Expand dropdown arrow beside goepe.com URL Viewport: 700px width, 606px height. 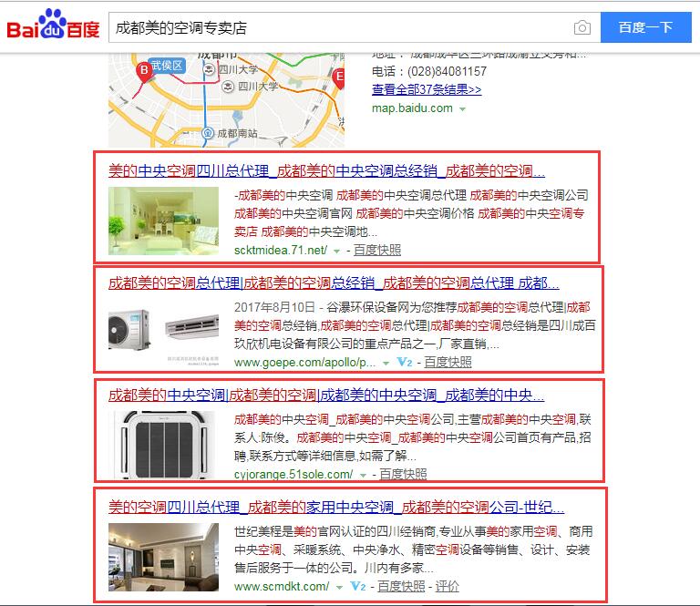[x=386, y=363]
